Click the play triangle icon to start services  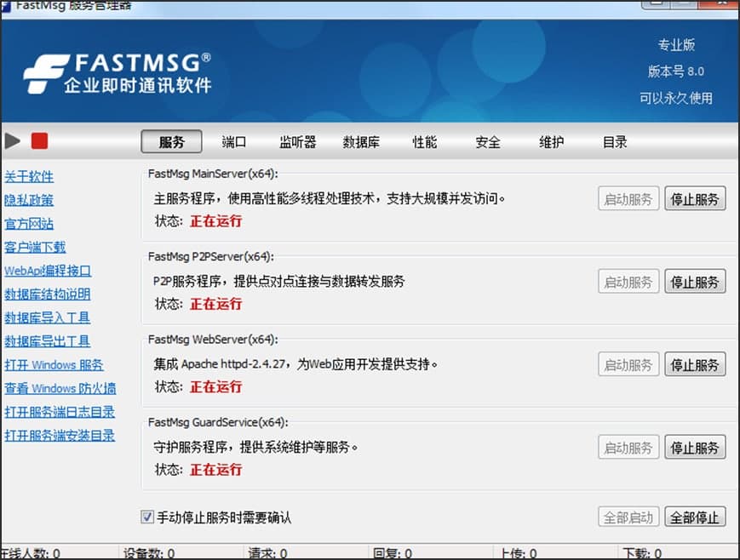12,140
